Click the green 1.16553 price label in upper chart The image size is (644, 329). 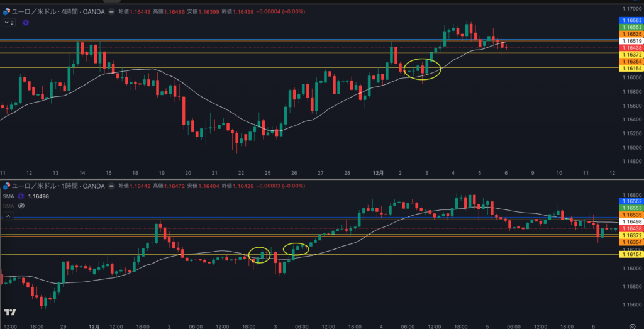pyautogui.click(x=631, y=28)
